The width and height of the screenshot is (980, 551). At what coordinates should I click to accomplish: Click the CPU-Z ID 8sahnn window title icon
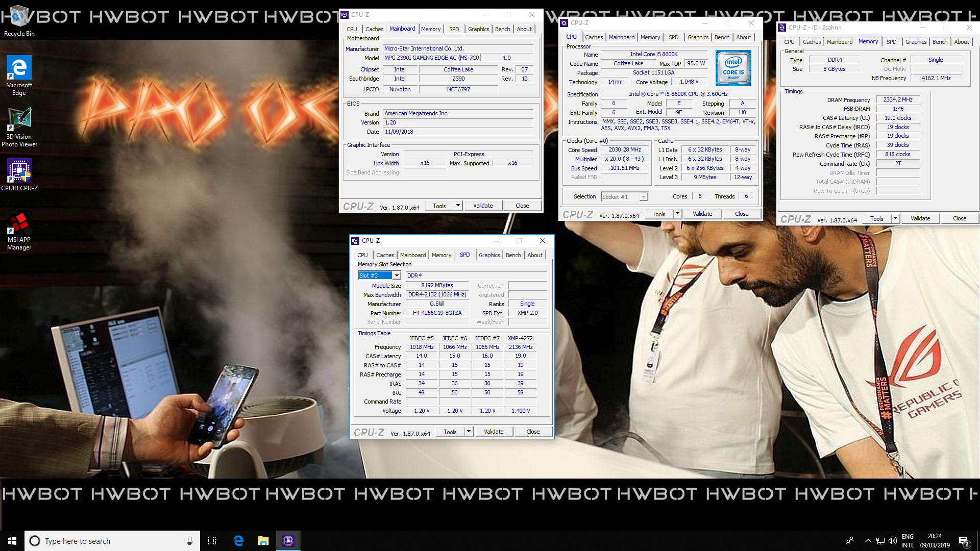click(782, 28)
